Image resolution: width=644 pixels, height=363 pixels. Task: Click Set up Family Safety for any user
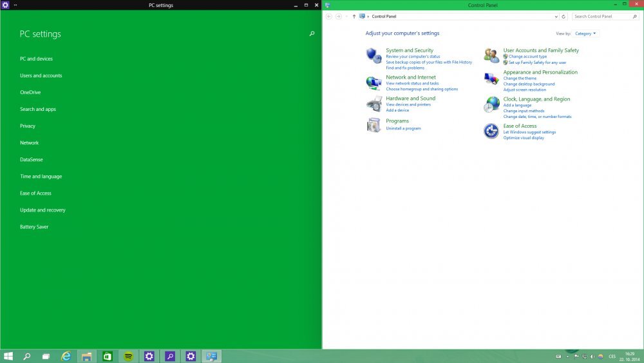point(537,63)
